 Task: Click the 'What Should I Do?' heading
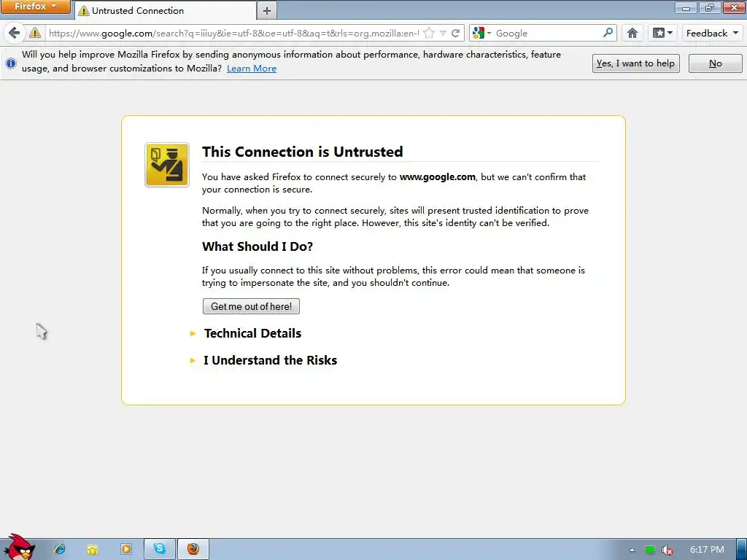[258, 246]
